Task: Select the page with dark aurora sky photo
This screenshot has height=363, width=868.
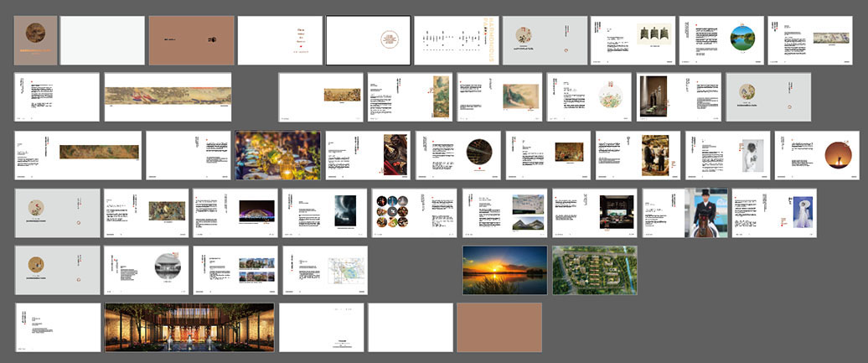Action: tap(324, 212)
